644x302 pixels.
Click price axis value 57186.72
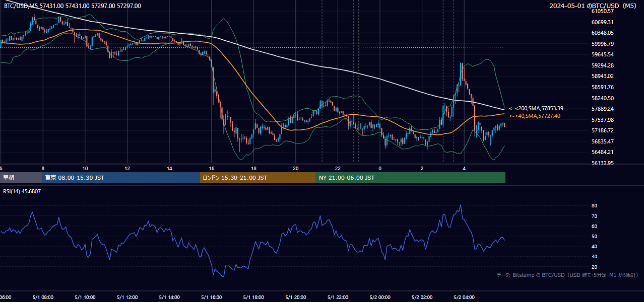coord(603,130)
